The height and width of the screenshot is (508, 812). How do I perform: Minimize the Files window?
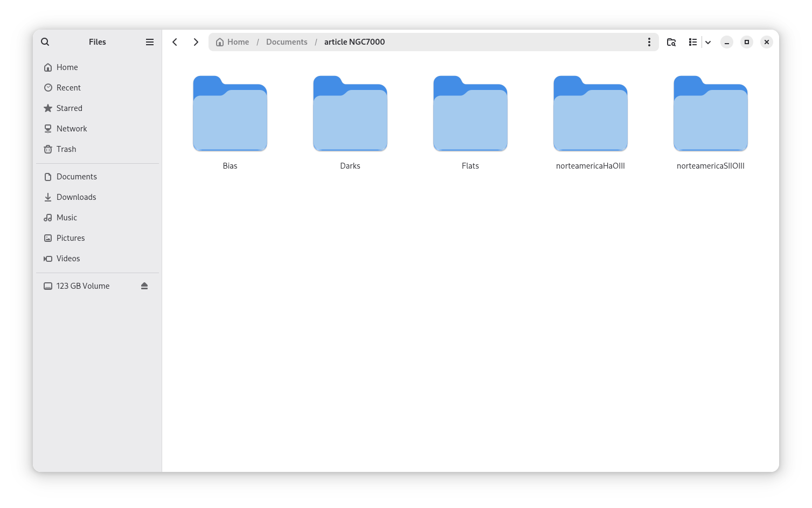(x=727, y=42)
